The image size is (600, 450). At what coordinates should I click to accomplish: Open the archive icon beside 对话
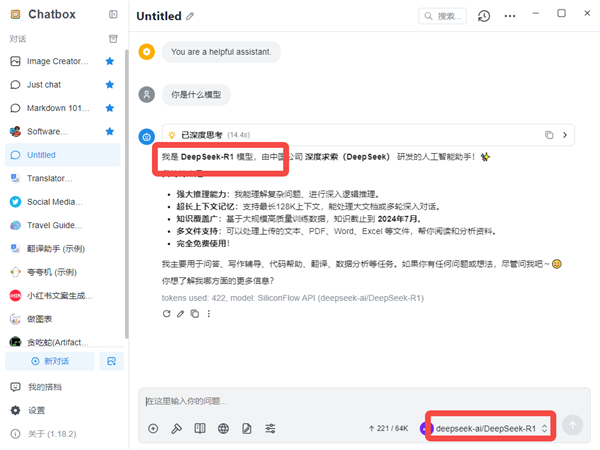click(113, 39)
